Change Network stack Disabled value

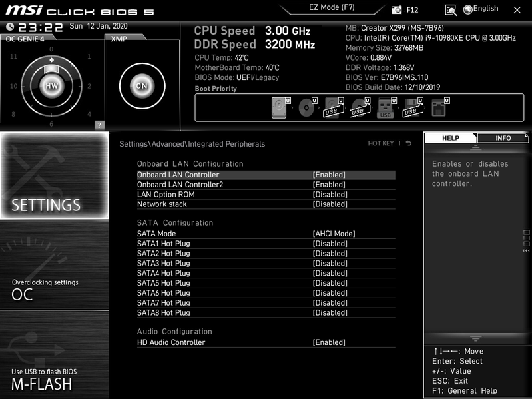[330, 204]
